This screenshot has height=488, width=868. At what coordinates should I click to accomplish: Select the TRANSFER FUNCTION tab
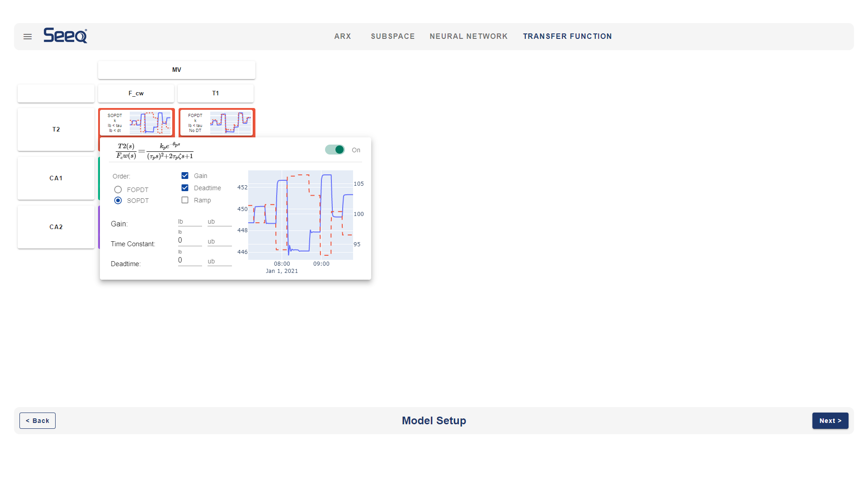point(567,37)
